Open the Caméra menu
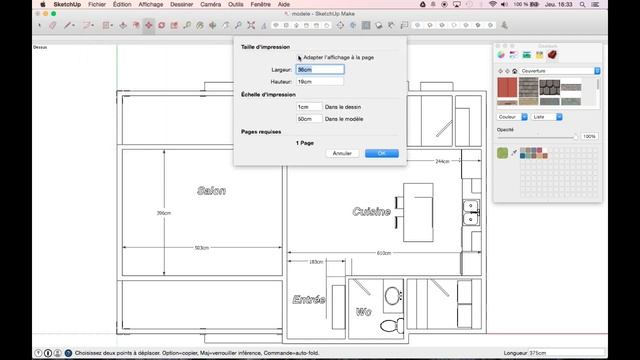This screenshot has width=640, height=360. 211,4
